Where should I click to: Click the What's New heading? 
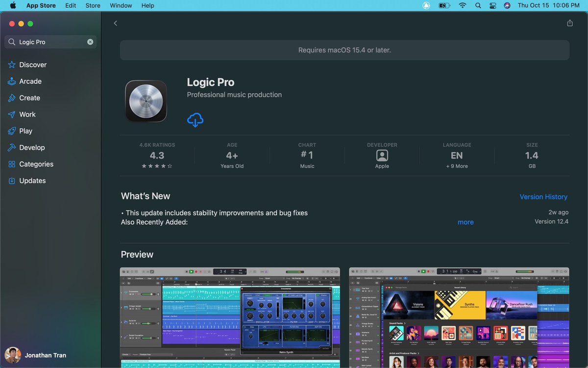click(x=146, y=196)
